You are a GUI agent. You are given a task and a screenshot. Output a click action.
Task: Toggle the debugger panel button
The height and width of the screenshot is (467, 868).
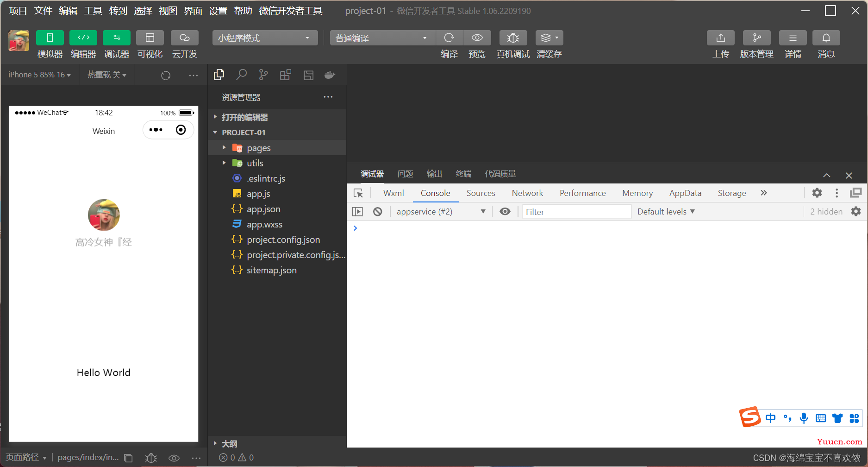pyautogui.click(x=117, y=38)
